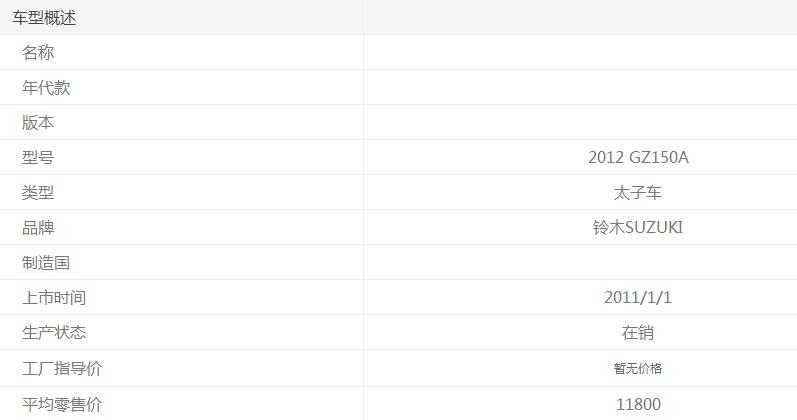Click the 车型概述 section header
The image size is (797, 420).
(x=44, y=18)
